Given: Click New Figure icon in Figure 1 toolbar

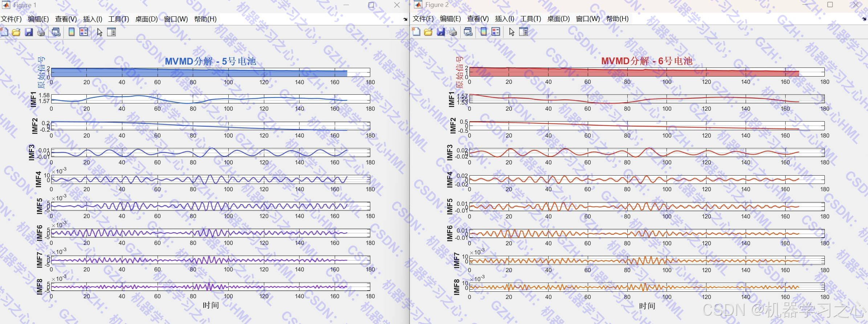Looking at the screenshot, I should pyautogui.click(x=4, y=32).
